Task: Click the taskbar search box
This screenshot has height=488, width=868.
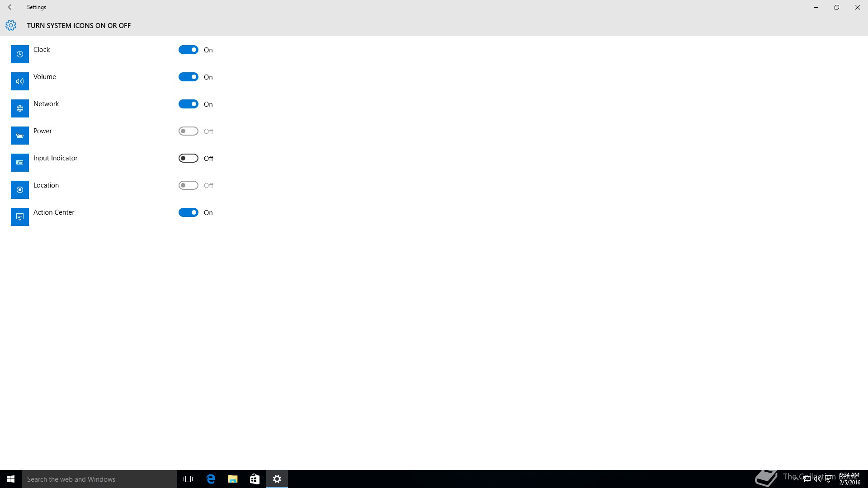Action: [99, 479]
